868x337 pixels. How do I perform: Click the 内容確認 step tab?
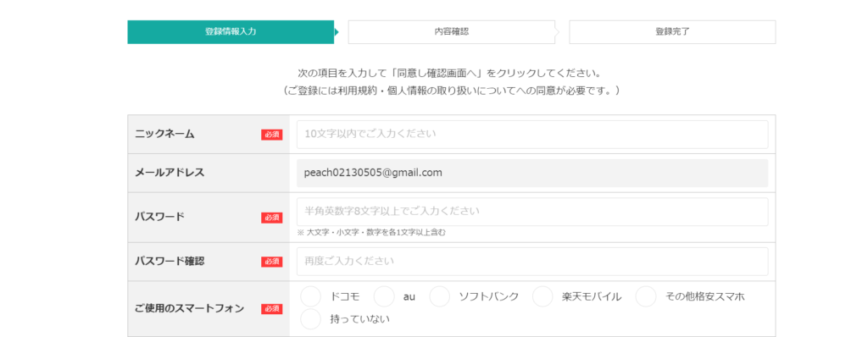pyautogui.click(x=452, y=32)
